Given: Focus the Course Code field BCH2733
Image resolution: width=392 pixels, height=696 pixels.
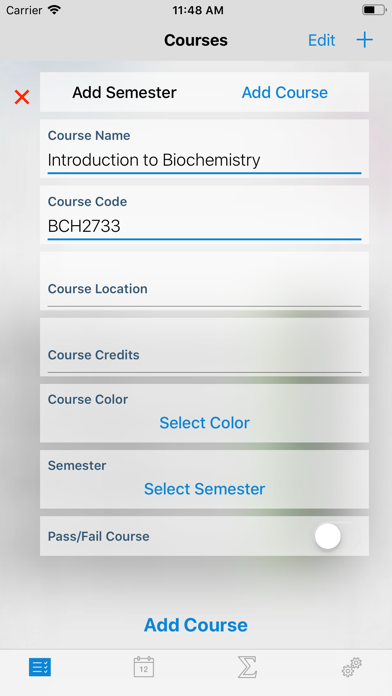Looking at the screenshot, I should 204,226.
